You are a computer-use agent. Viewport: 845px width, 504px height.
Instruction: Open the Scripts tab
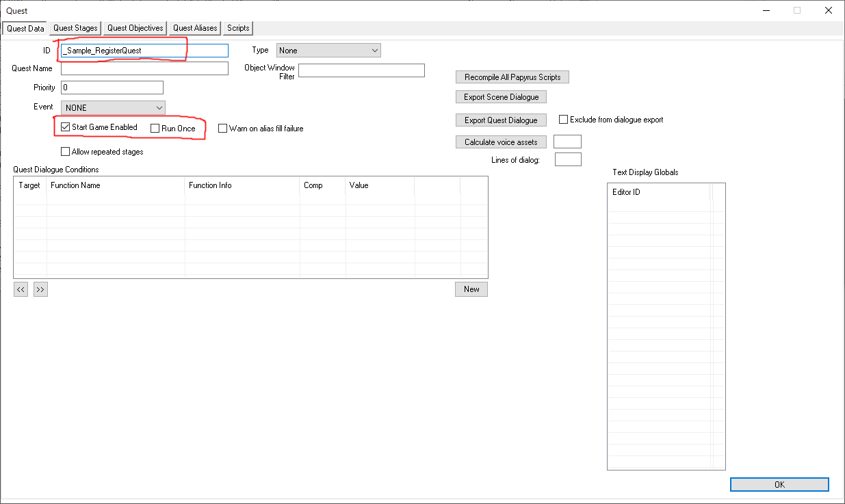238,28
